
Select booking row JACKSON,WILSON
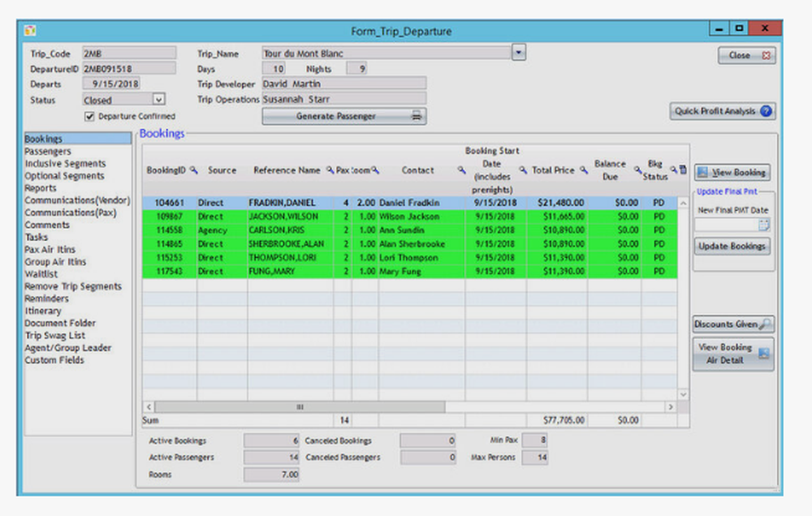(x=409, y=217)
